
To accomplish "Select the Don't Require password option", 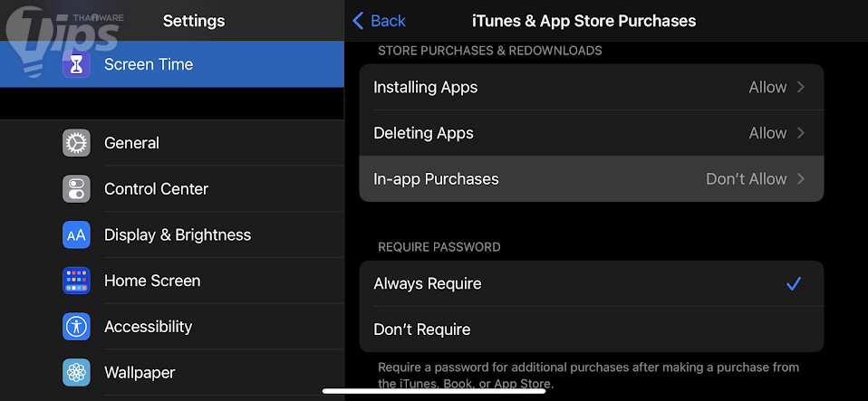I will [x=422, y=329].
